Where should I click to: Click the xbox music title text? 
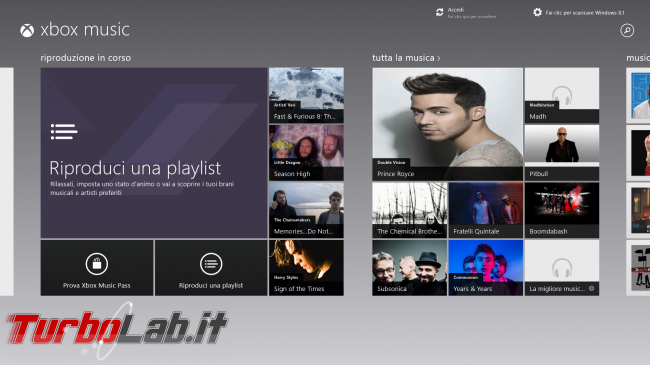point(85,30)
